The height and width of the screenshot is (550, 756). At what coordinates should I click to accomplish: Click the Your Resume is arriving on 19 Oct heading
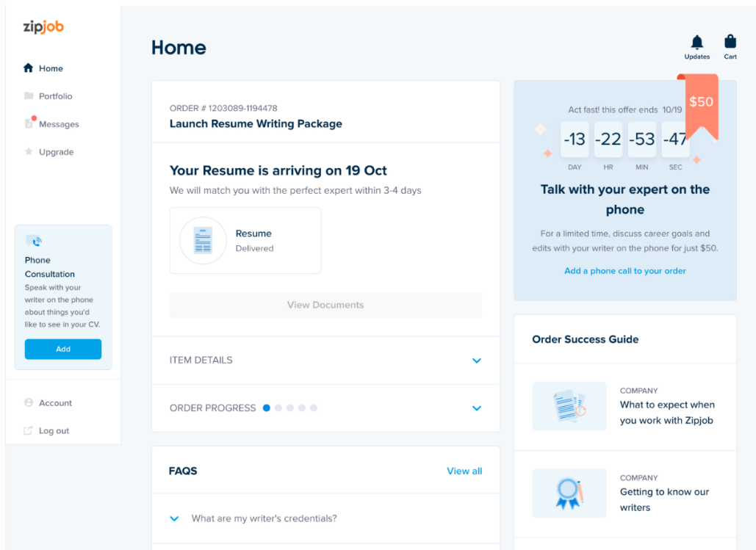[278, 170]
